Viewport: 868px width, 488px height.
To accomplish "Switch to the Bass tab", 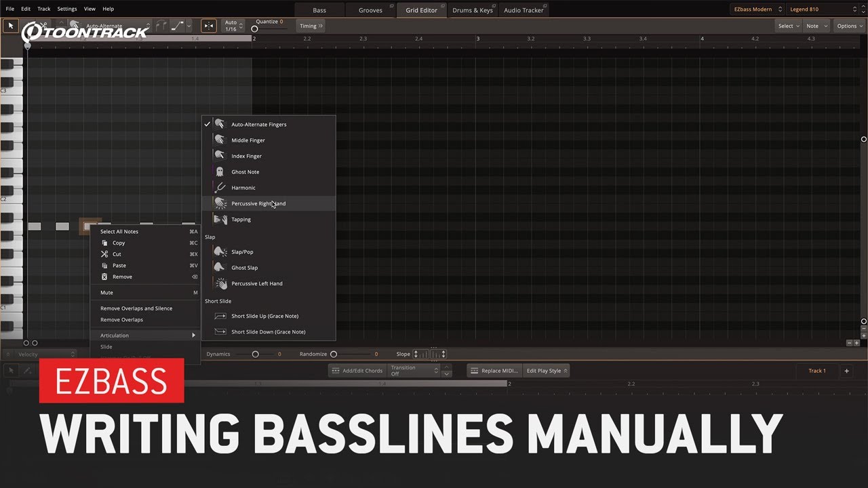I will coord(319,10).
